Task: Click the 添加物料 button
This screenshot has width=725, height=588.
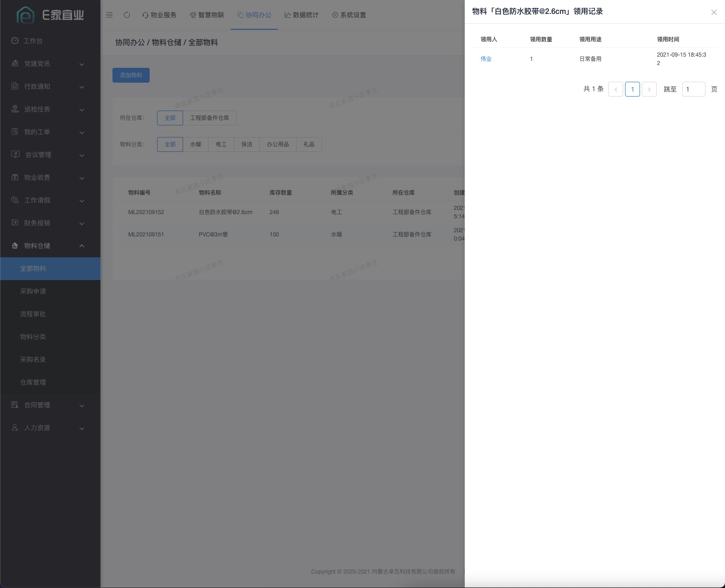Action: (x=131, y=75)
